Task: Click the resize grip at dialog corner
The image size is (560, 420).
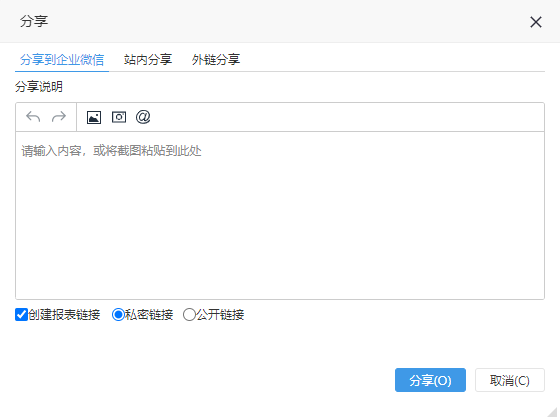Action: pos(553,412)
